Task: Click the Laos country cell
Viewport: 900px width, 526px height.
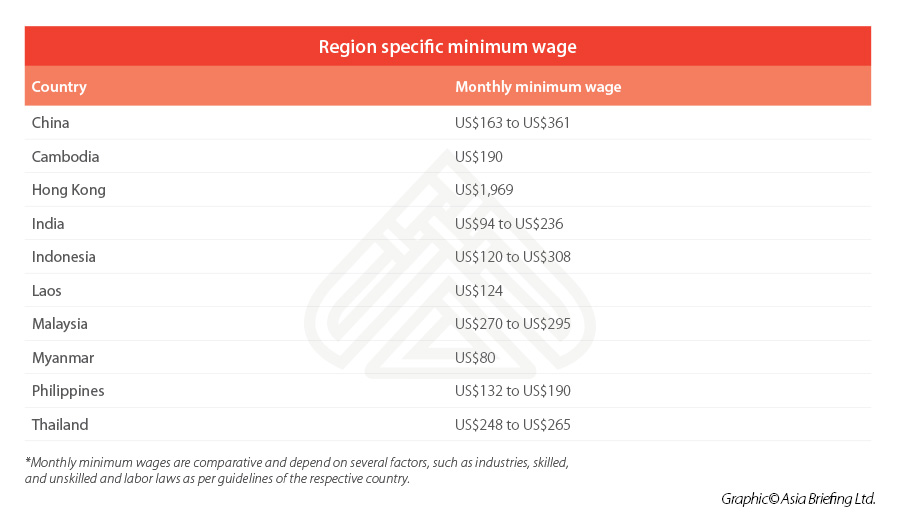Action: pos(47,291)
